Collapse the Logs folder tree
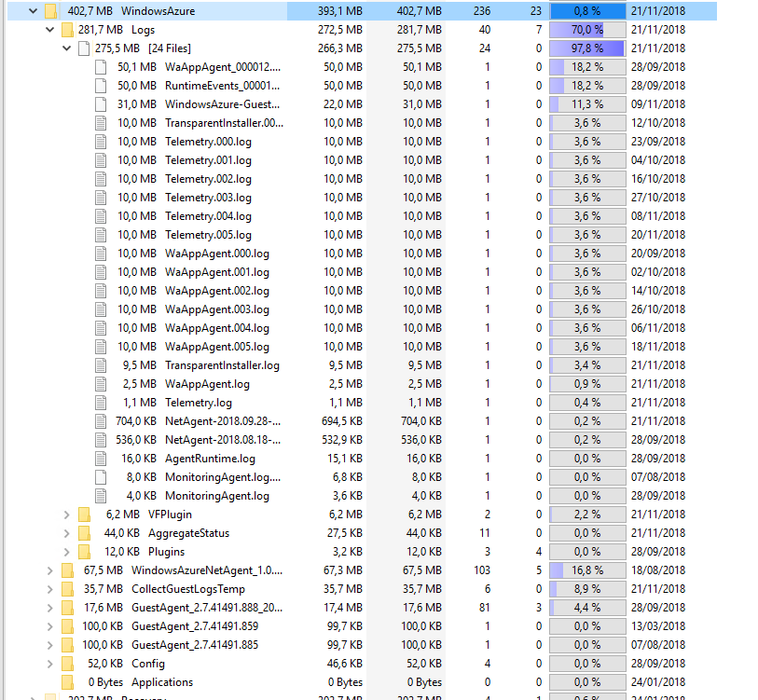The height and width of the screenshot is (700, 758). 49,30
